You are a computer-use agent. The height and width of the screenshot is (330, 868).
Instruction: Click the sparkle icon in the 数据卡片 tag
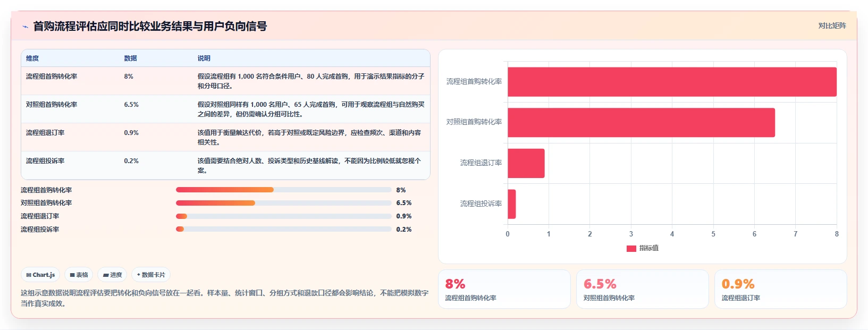(138, 275)
